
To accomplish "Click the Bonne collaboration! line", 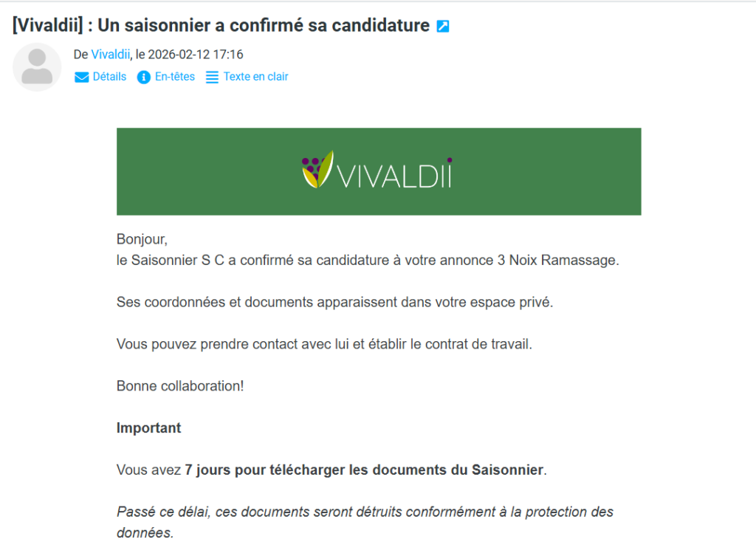I will pyautogui.click(x=179, y=386).
